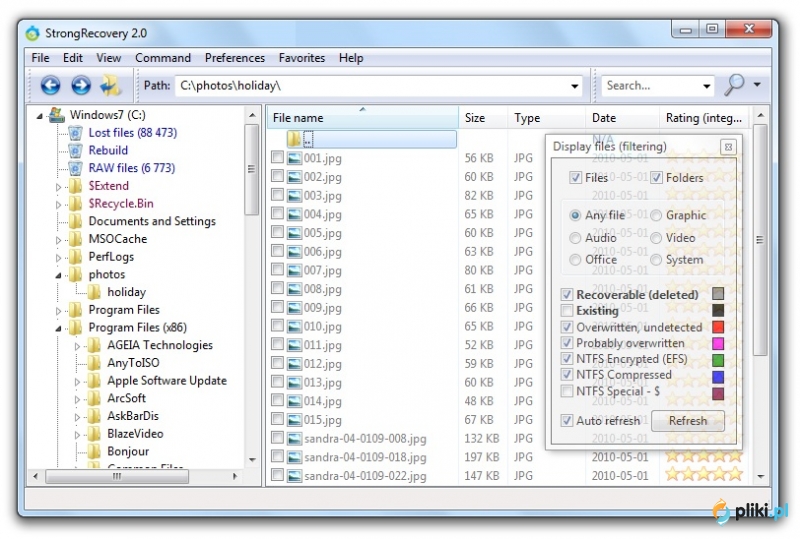800x539 pixels.
Task: Select the System radio button
Action: (x=656, y=260)
